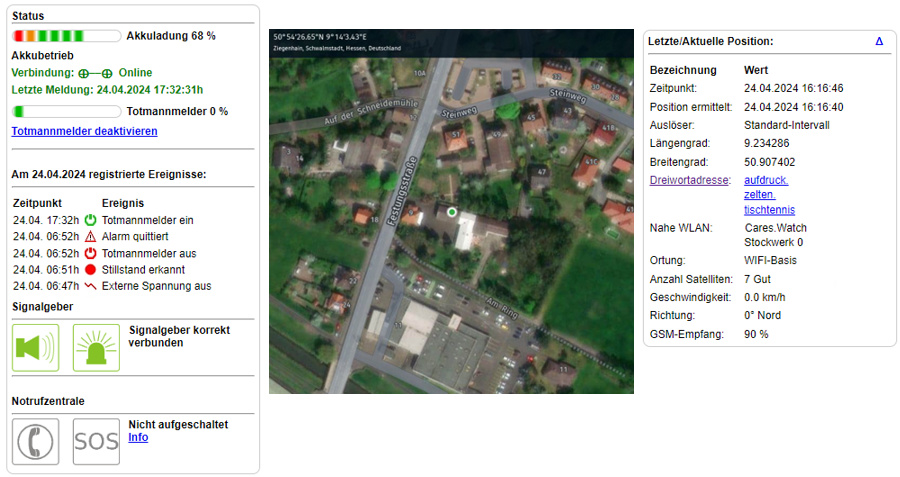Open the Dreiwortadresse link
Screen dimensions: 900x477
click(690, 180)
